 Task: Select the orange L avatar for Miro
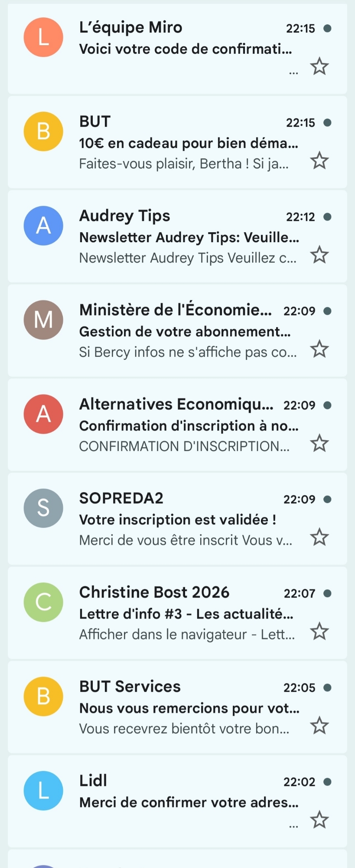[43, 37]
